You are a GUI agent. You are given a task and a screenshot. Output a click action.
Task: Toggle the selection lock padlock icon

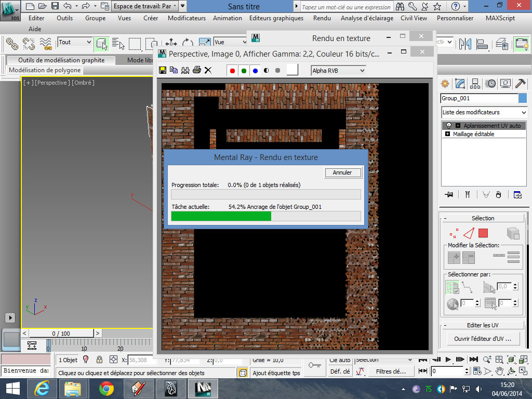(99, 360)
